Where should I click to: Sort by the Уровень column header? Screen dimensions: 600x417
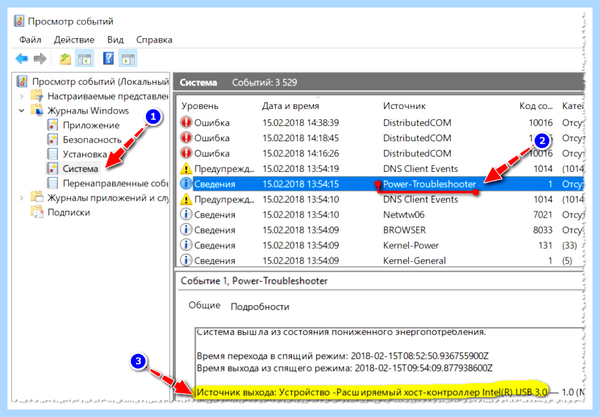click(200, 106)
